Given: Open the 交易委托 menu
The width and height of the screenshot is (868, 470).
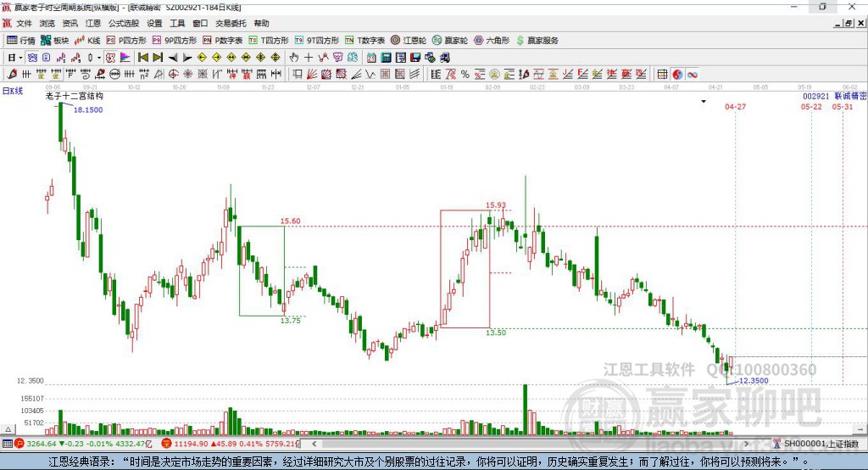Looking at the screenshot, I should (231, 23).
